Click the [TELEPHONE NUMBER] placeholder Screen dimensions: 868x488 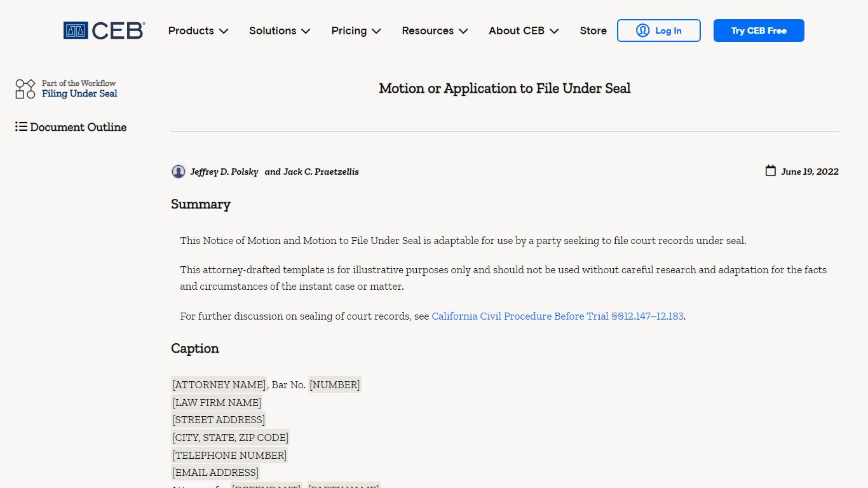(229, 455)
